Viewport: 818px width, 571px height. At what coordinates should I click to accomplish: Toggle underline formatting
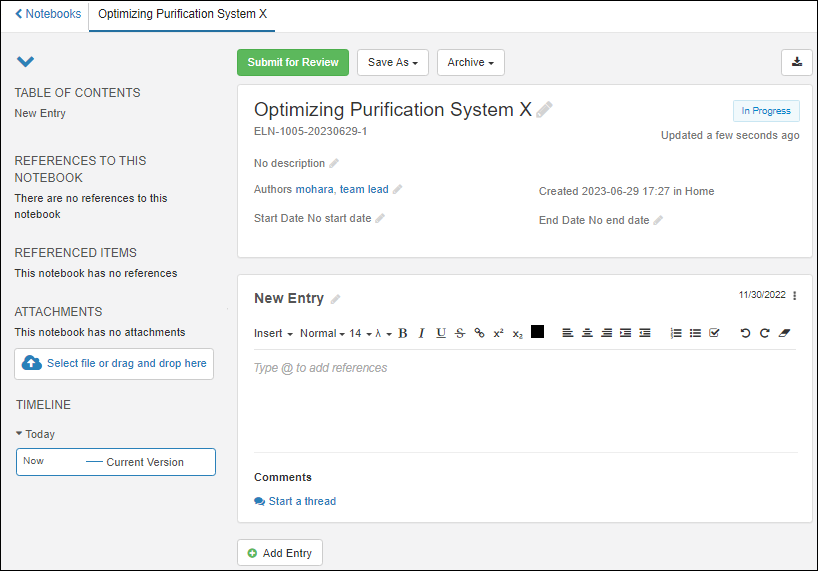(441, 333)
